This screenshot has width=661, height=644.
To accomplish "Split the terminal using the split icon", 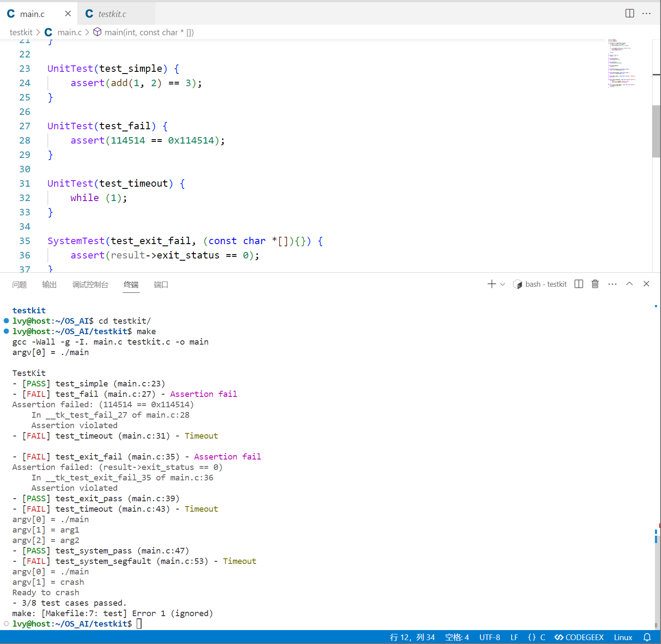I will pyautogui.click(x=579, y=284).
